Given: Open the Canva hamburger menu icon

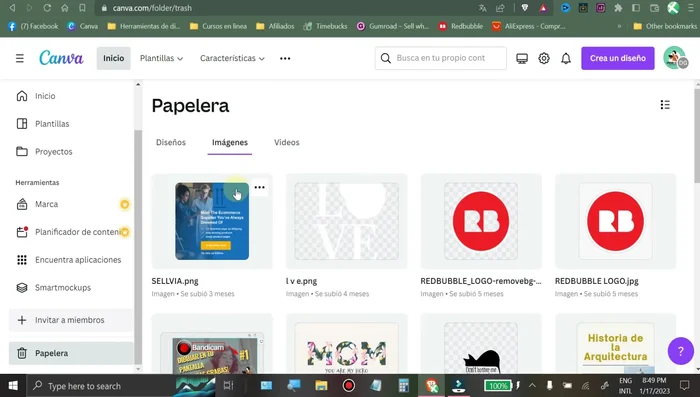Looking at the screenshot, I should [x=20, y=58].
